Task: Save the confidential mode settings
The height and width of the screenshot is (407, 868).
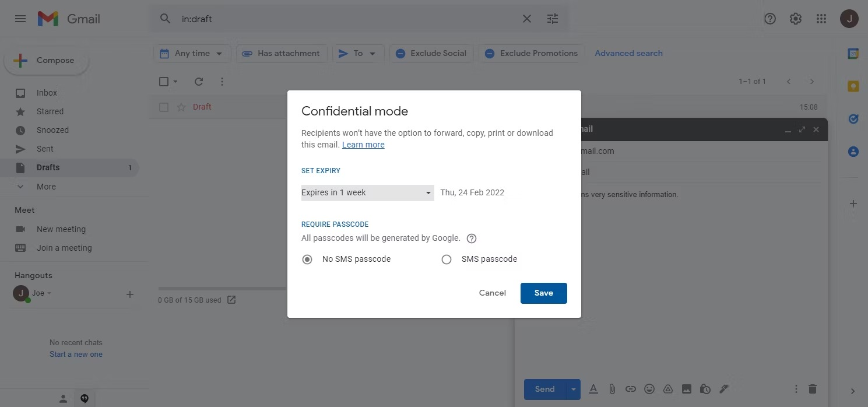Action: click(x=543, y=293)
